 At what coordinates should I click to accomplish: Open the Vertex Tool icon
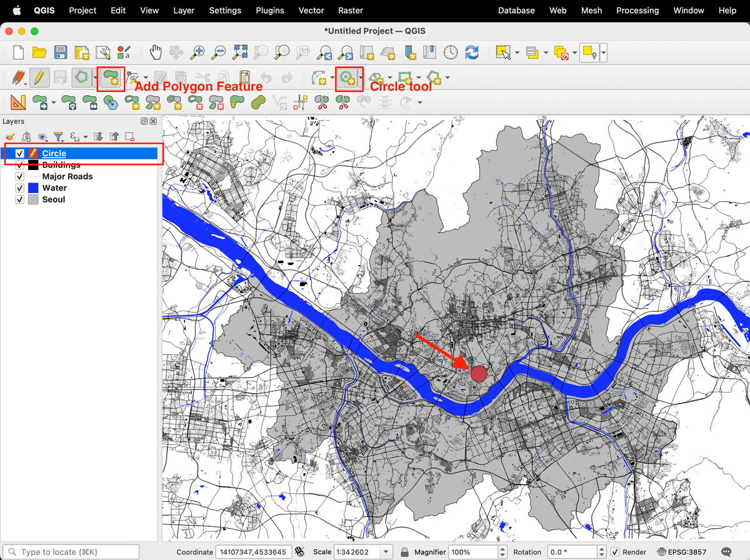132,78
